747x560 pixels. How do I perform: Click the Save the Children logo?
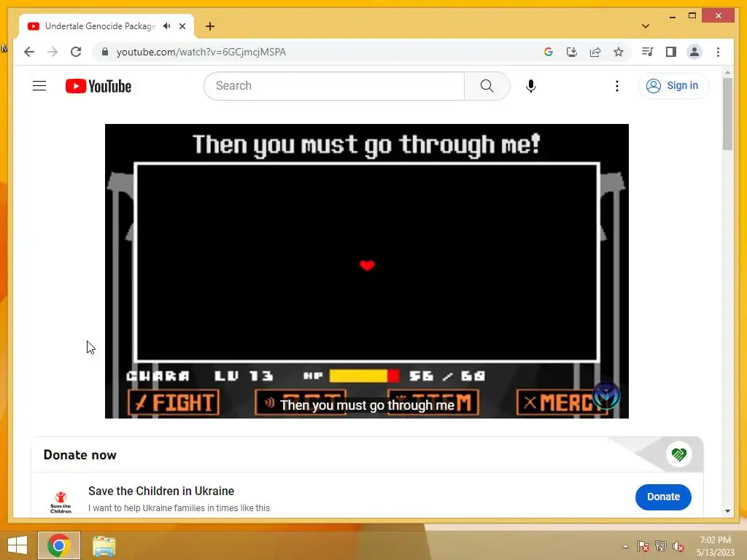pyautogui.click(x=61, y=502)
